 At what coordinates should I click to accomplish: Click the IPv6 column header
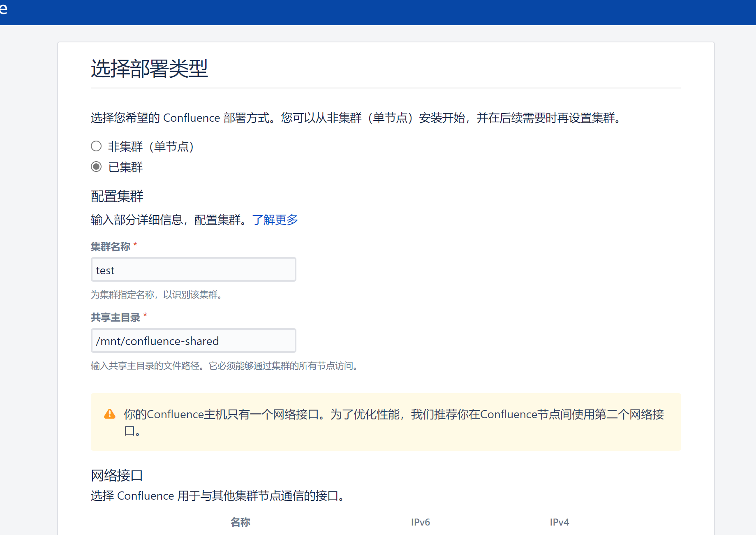[421, 522]
